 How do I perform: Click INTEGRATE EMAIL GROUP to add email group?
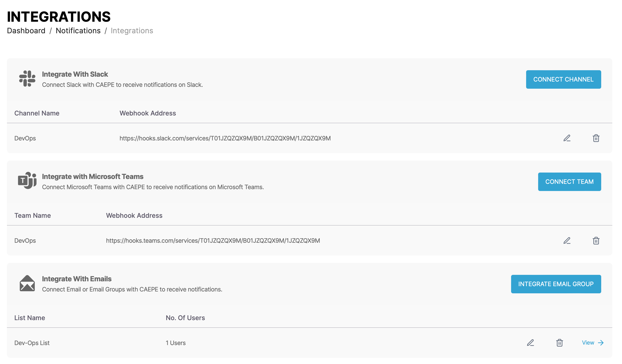(x=556, y=284)
